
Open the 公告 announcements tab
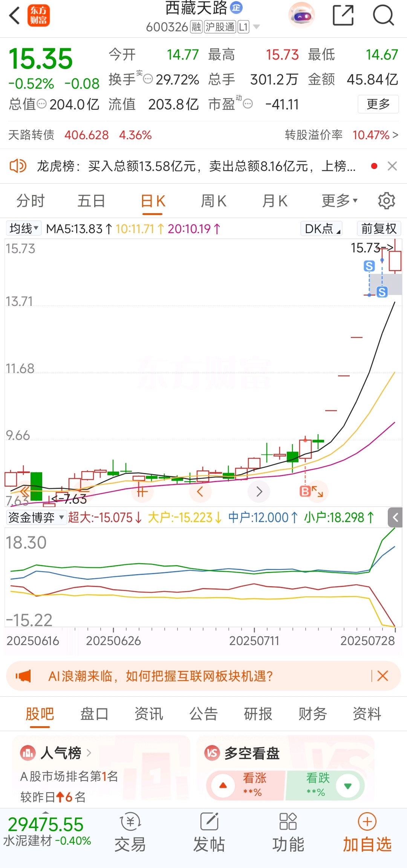click(203, 714)
